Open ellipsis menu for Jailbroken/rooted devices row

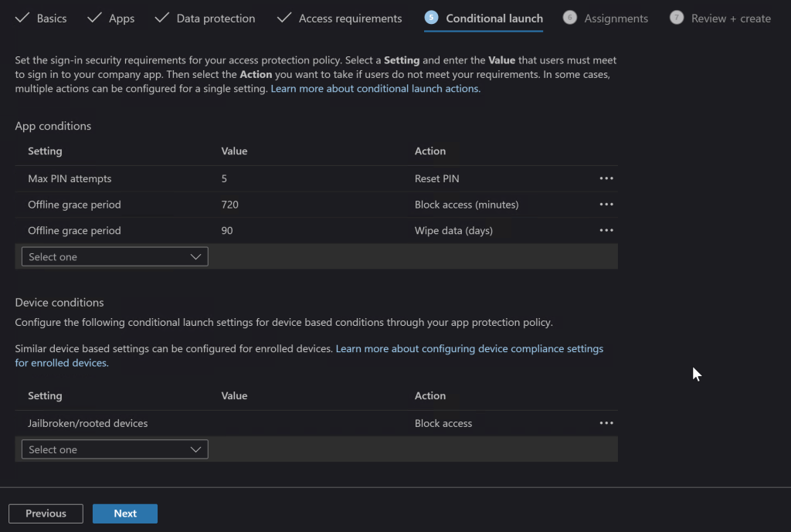tap(606, 423)
